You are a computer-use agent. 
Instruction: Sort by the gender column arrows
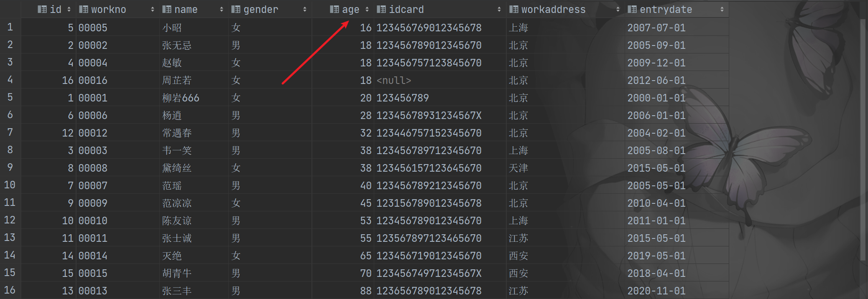point(305,9)
